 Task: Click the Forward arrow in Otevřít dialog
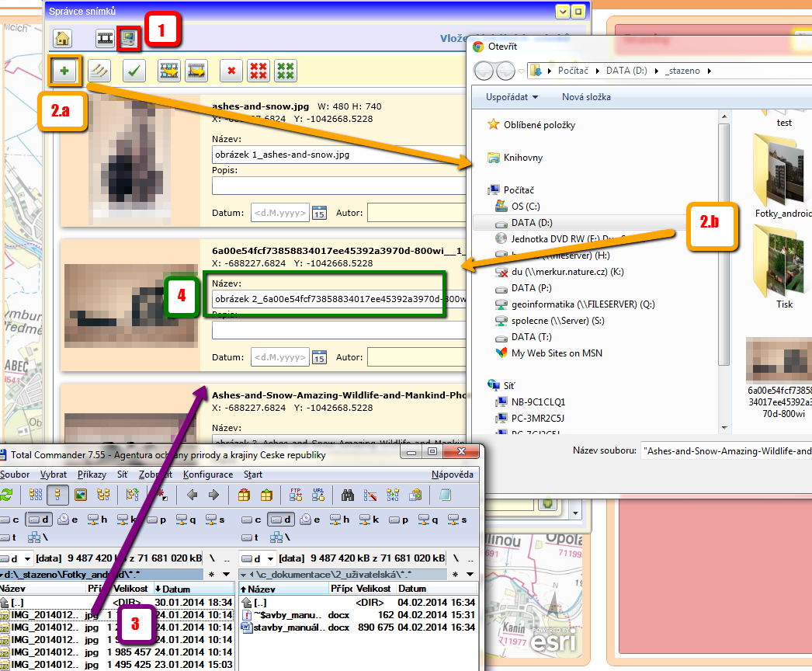pos(505,71)
